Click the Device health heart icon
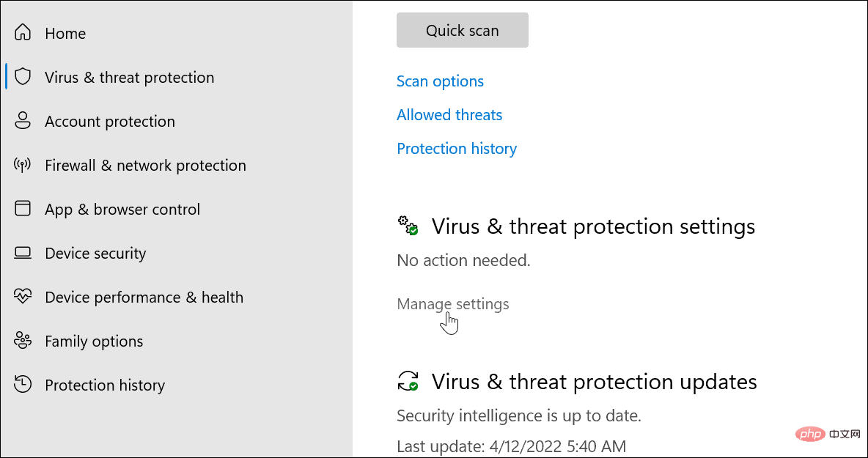 [x=23, y=297]
